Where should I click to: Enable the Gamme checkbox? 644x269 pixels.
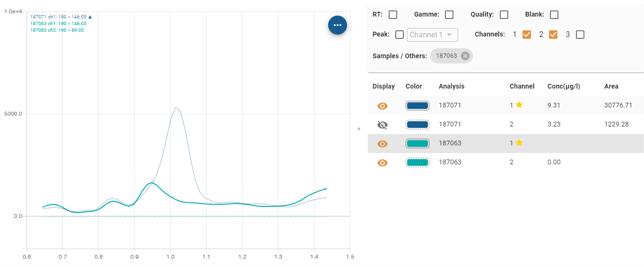tap(449, 15)
